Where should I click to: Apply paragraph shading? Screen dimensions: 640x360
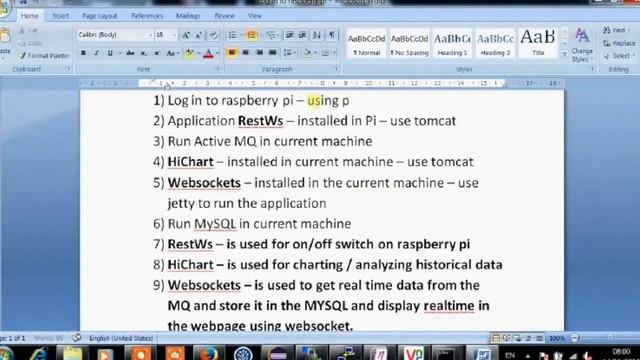307,53
